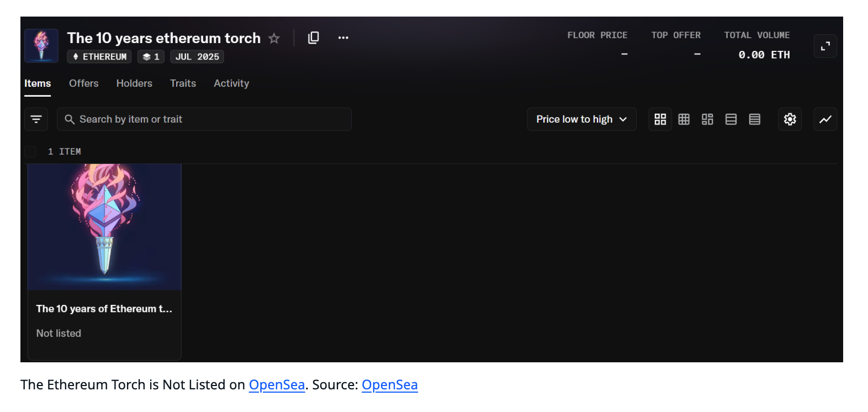The image size is (868, 412).
Task: Click the JUL 2025 date badge
Action: (197, 57)
